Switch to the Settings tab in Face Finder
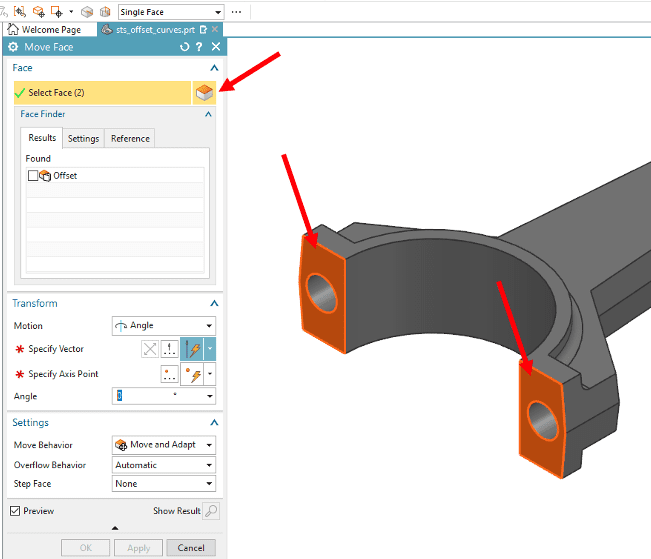Viewport: 651px width, 559px height. pos(83,138)
